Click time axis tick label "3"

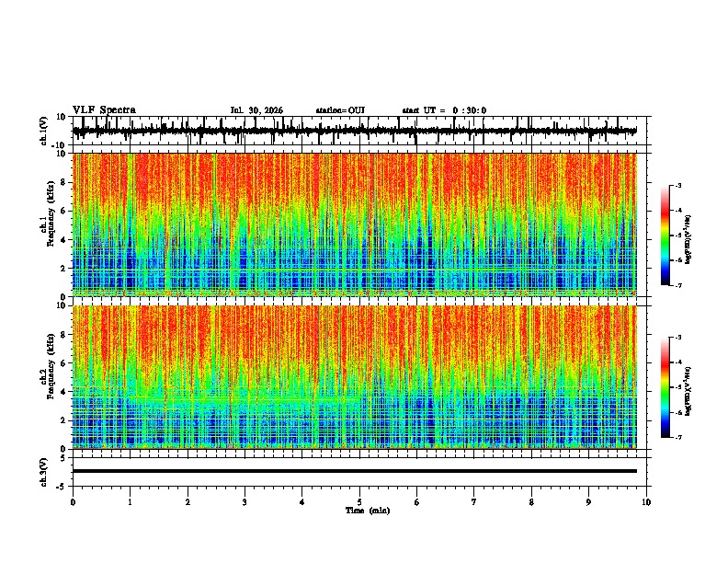(245, 502)
